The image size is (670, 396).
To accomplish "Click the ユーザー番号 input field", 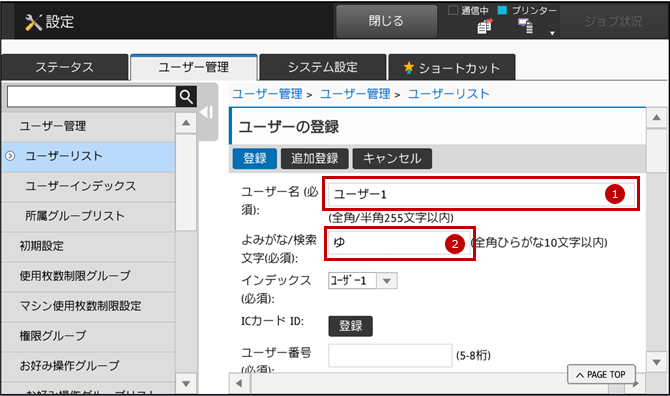I will [390, 355].
